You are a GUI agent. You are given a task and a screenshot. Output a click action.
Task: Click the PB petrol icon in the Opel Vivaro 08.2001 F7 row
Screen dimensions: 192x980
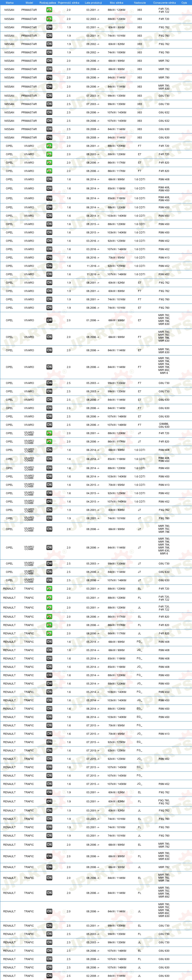49,146
